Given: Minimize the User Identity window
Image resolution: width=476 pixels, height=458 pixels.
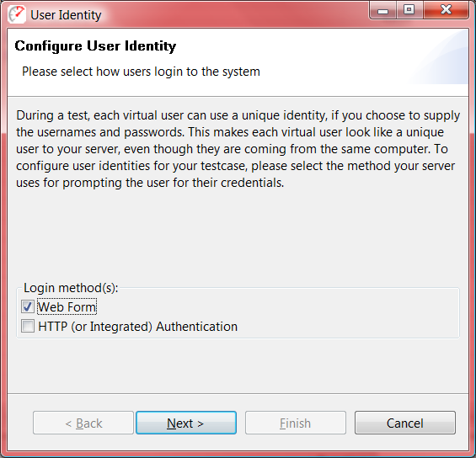Looking at the screenshot, I should [382, 11].
